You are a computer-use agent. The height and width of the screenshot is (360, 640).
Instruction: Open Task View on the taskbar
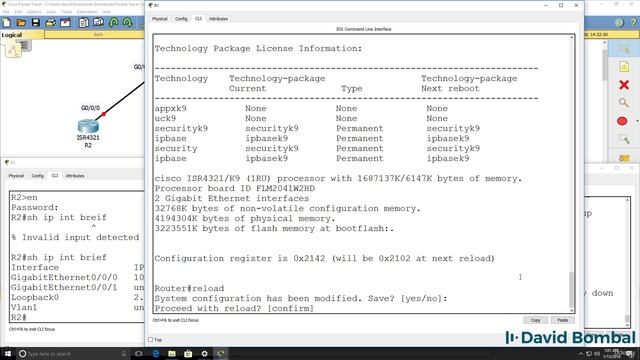click(138, 353)
